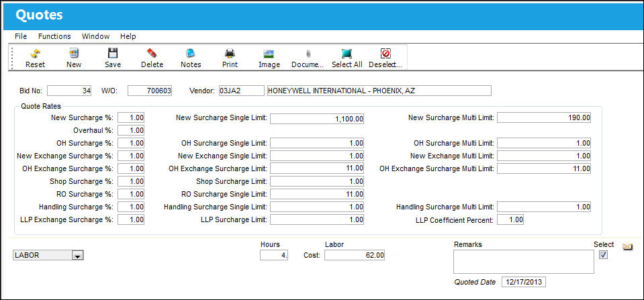
Task: Open the Help menu
Action: [x=128, y=36]
